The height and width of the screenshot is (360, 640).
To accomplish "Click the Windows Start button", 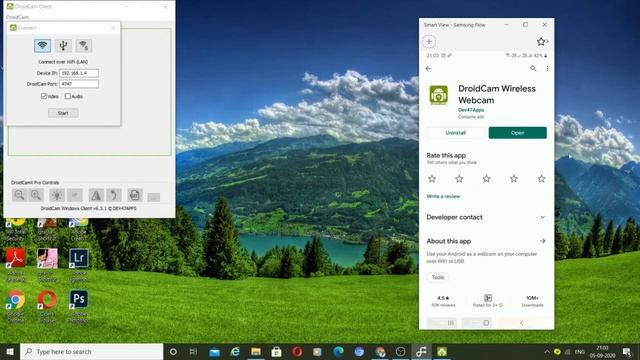I will click(x=10, y=351).
